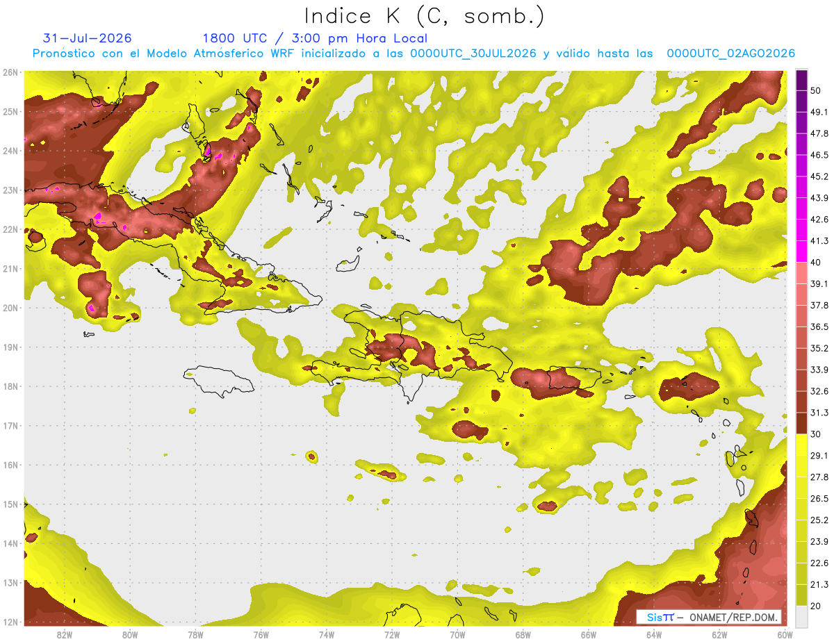Click the color bar value 46.5
834x644 pixels.
click(x=819, y=155)
